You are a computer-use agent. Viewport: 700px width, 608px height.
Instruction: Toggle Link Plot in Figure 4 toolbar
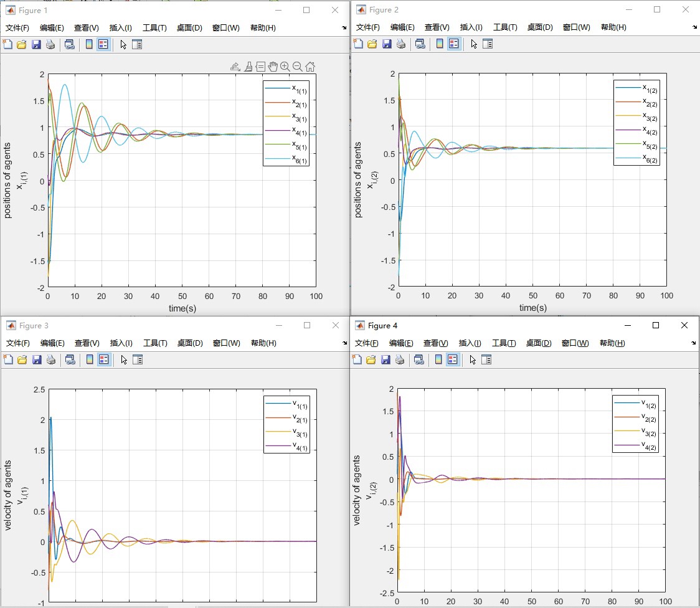click(419, 359)
